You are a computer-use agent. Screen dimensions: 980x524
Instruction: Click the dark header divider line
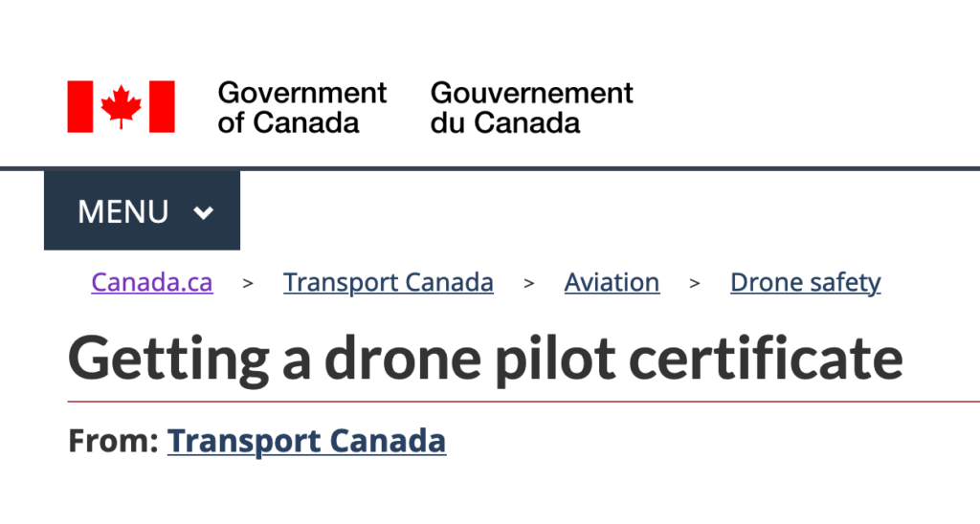point(612,168)
